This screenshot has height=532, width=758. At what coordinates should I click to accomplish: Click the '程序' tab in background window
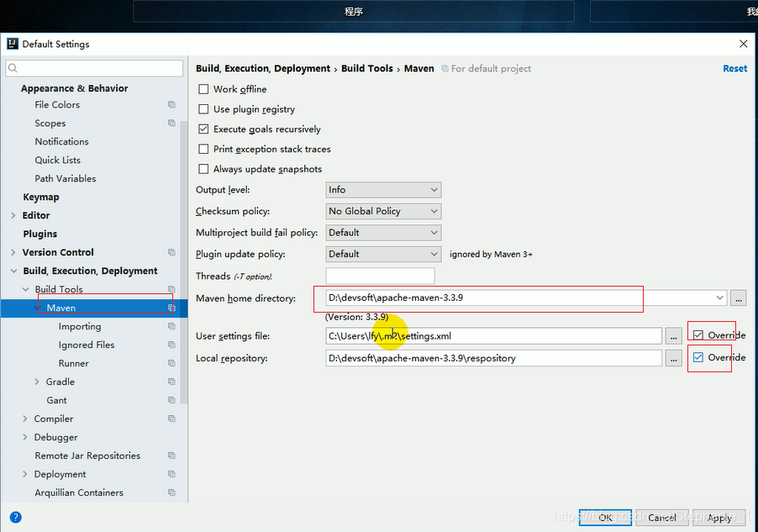click(354, 11)
